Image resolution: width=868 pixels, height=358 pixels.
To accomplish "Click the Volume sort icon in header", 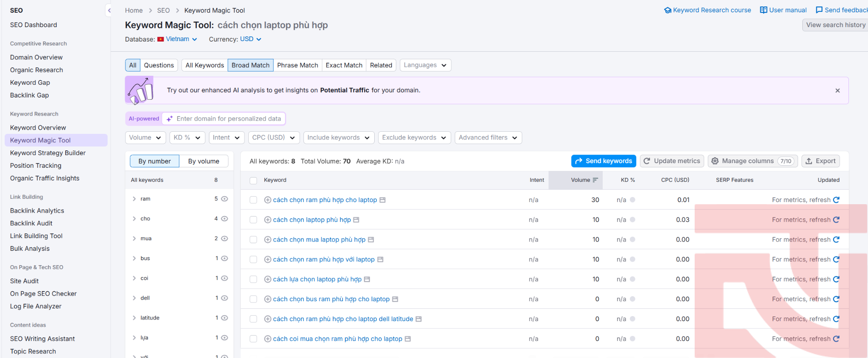I will click(595, 180).
